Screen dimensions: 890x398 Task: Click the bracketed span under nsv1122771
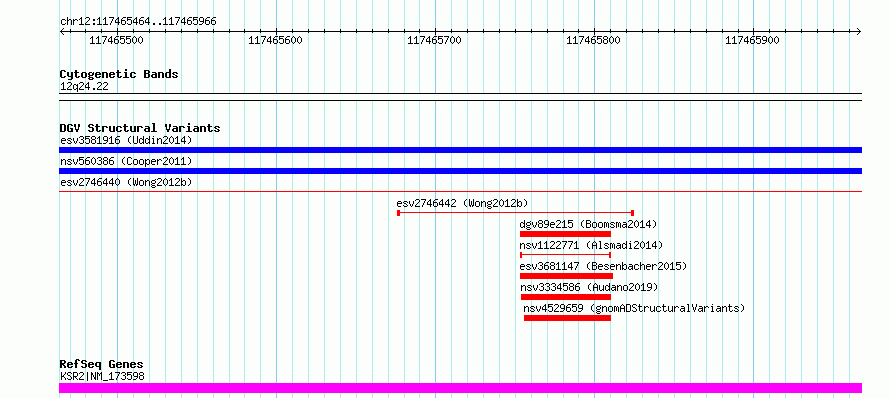565,255
